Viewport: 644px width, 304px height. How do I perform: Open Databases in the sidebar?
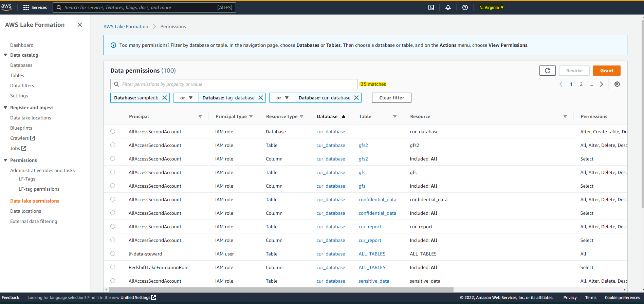tap(21, 65)
